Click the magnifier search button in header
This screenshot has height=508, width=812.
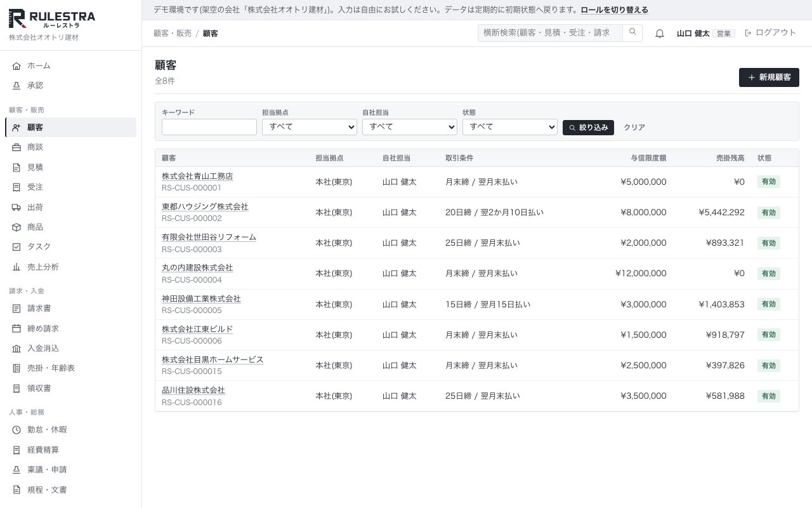[x=632, y=33]
